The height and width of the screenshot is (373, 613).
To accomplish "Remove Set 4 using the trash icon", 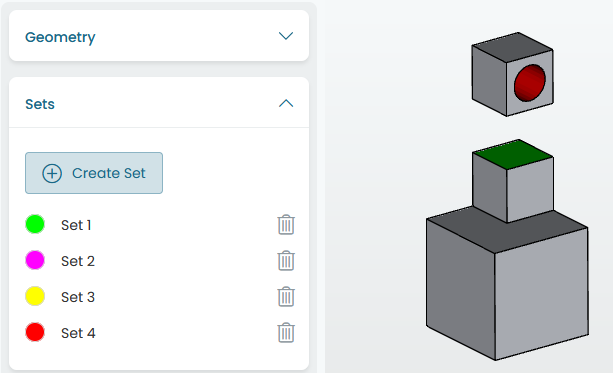I will tap(286, 333).
